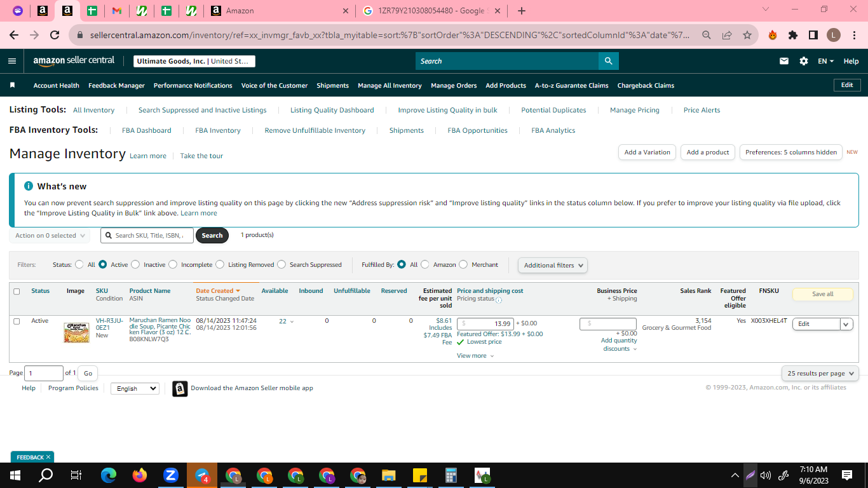Close the Feedback tab
The width and height of the screenshot is (868, 488).
[48, 457]
